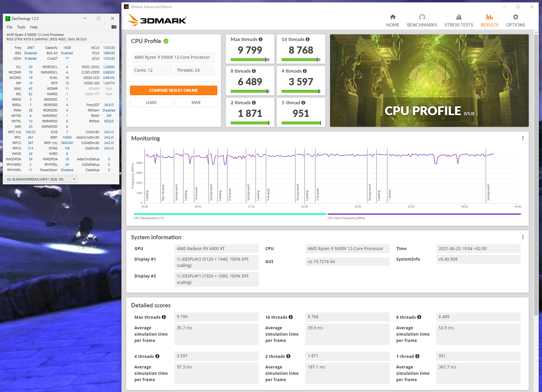Click the 3DMark app icon in title bar
The image size is (542, 392).
[126, 7]
